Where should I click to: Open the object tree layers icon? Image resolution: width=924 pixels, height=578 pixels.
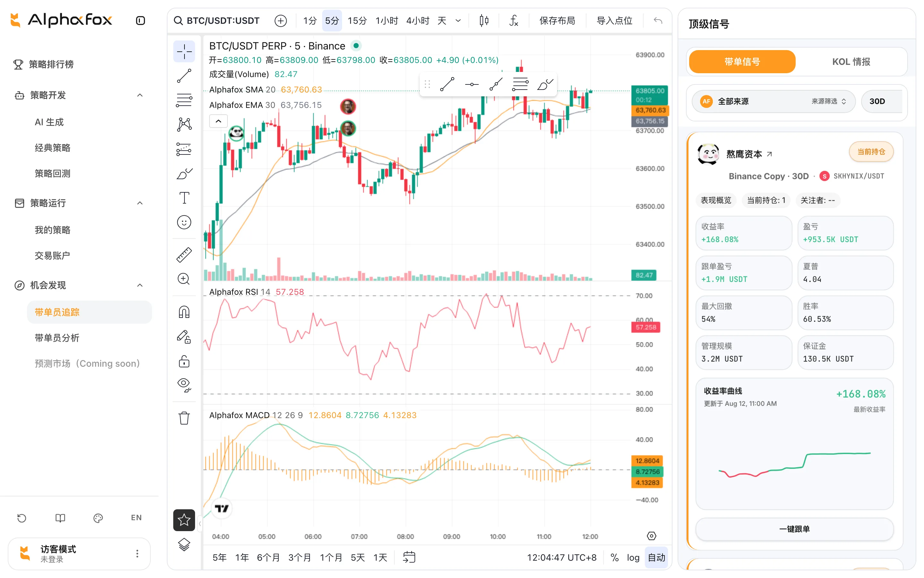point(184,544)
